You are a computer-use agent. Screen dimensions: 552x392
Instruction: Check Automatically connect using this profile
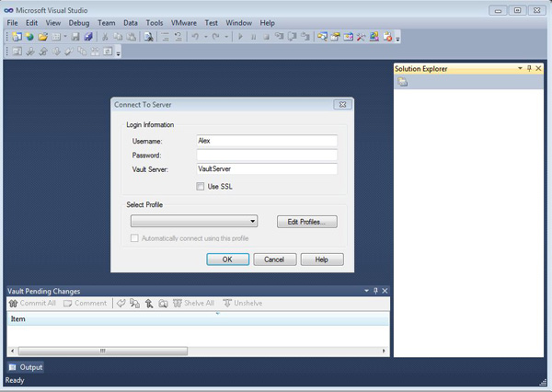point(135,238)
